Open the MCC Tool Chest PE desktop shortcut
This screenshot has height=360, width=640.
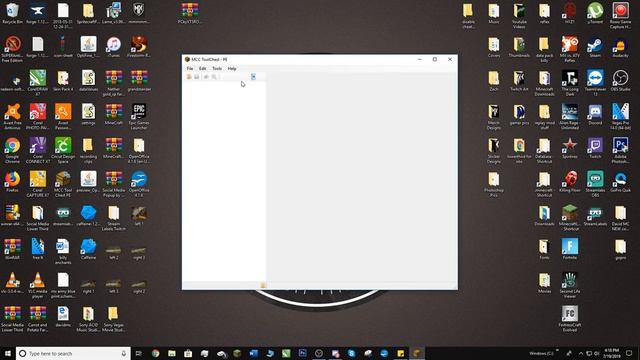tap(63, 184)
